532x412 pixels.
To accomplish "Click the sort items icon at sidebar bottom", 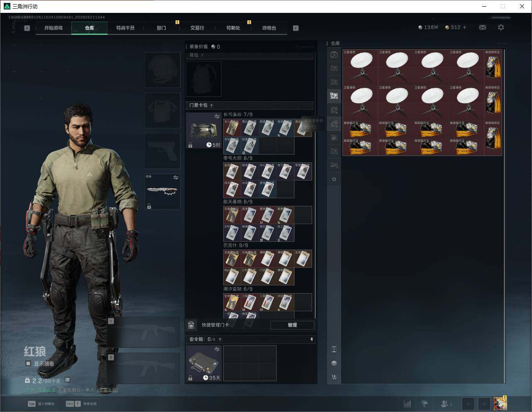I will pyautogui.click(x=334, y=377).
